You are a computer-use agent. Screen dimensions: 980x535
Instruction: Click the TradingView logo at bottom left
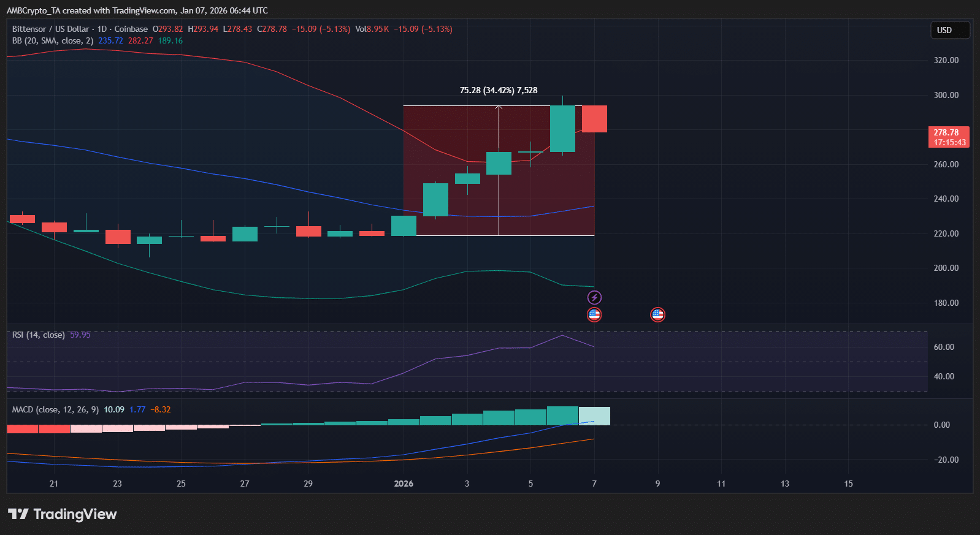pos(62,514)
